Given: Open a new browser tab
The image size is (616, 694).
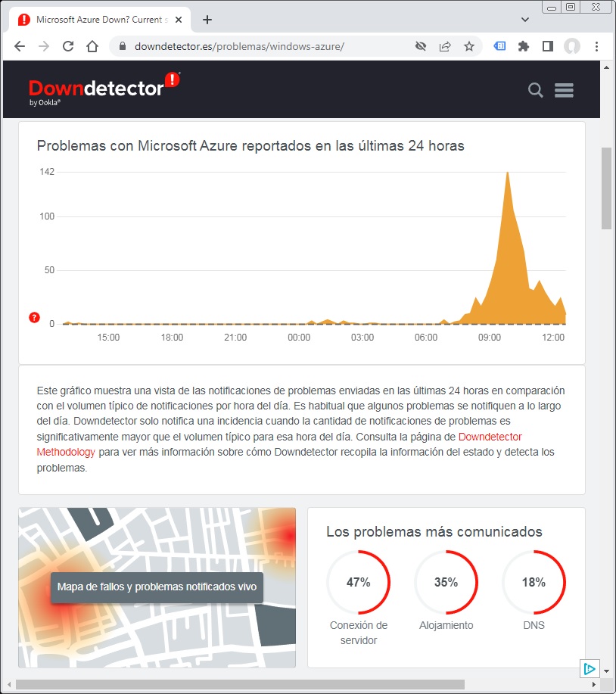Looking at the screenshot, I should pyautogui.click(x=207, y=20).
